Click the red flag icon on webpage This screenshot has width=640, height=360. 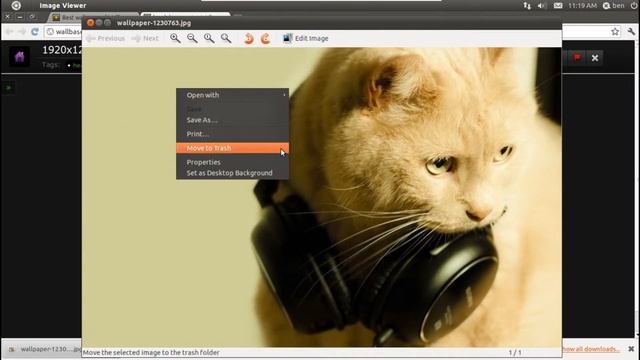coord(577,58)
